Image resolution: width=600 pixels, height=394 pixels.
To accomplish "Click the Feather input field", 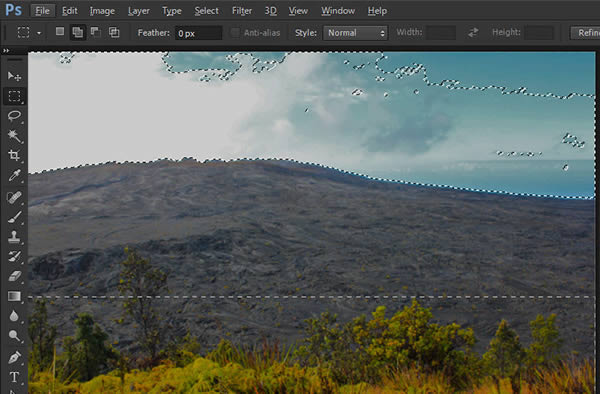I will pyautogui.click(x=198, y=33).
